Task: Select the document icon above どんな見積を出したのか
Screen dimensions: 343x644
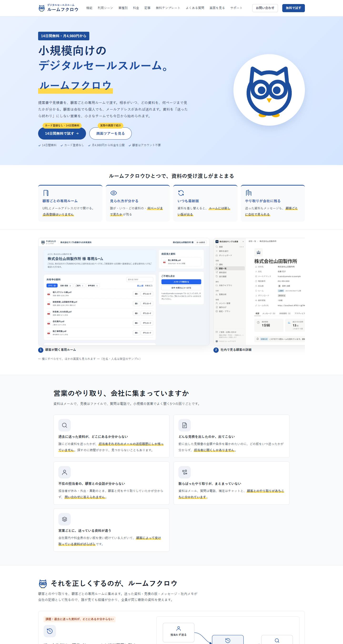Action: click(184, 425)
